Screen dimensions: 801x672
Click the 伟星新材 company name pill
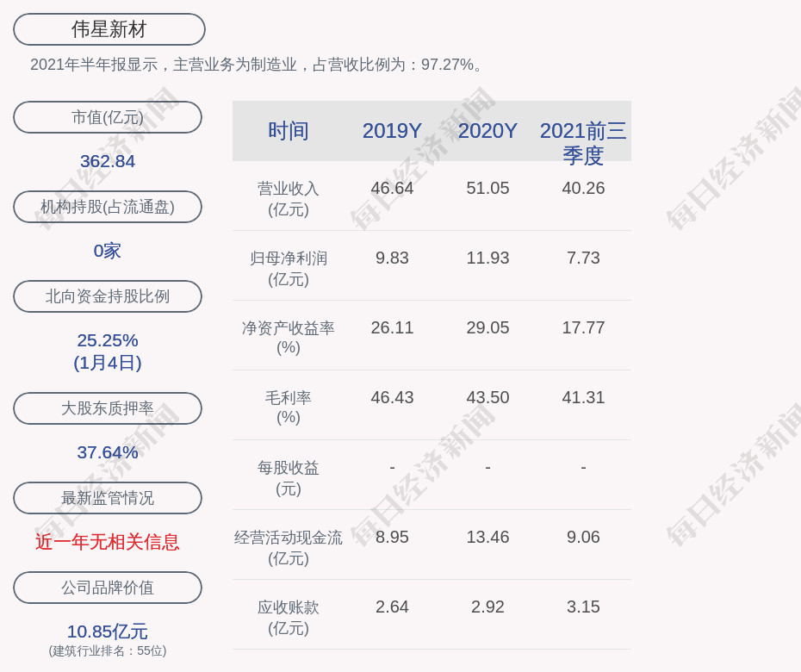109,29
